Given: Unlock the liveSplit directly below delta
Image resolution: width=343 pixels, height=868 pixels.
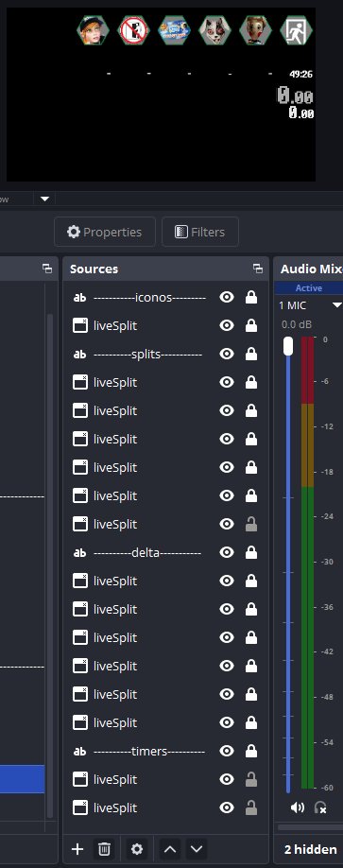Looking at the screenshot, I should pos(251,581).
